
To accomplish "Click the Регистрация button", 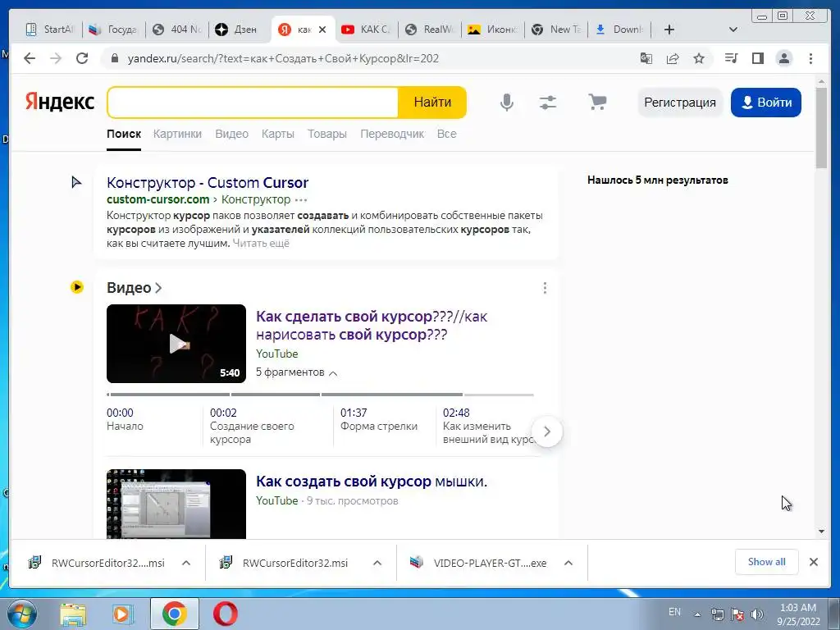I will click(680, 103).
